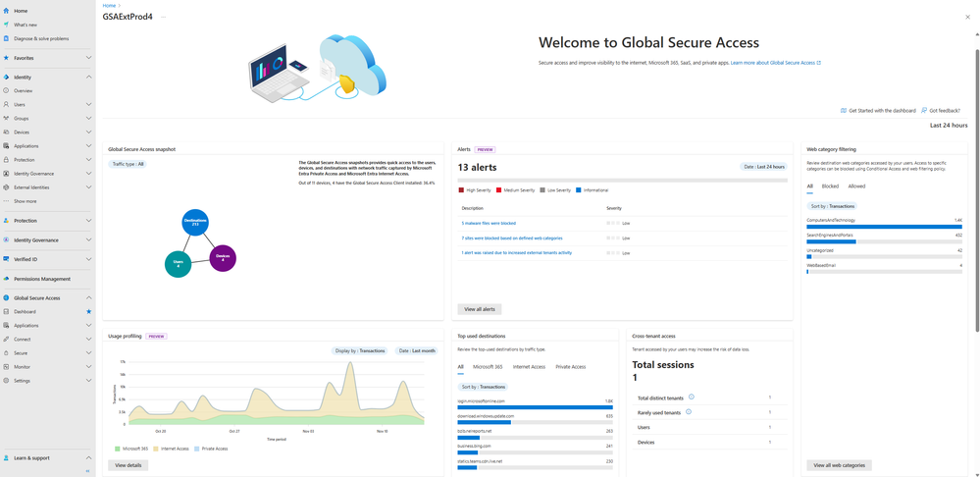The image size is (980, 477).
Task: Click the Permissions Management cloud icon
Action: pyautogui.click(x=6, y=279)
